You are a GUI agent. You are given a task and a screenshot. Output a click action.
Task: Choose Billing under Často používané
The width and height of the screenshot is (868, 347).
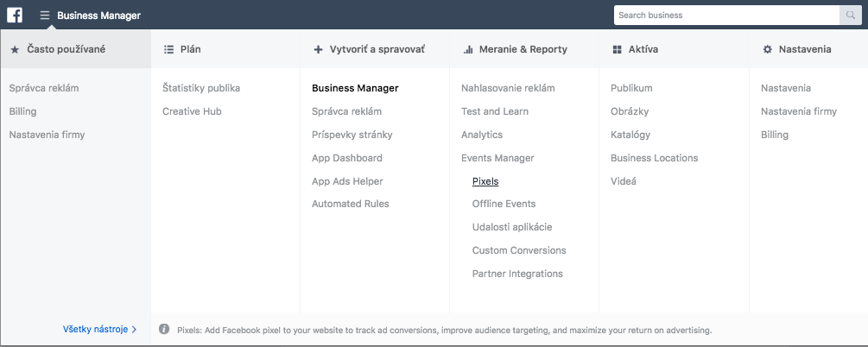[x=22, y=111]
